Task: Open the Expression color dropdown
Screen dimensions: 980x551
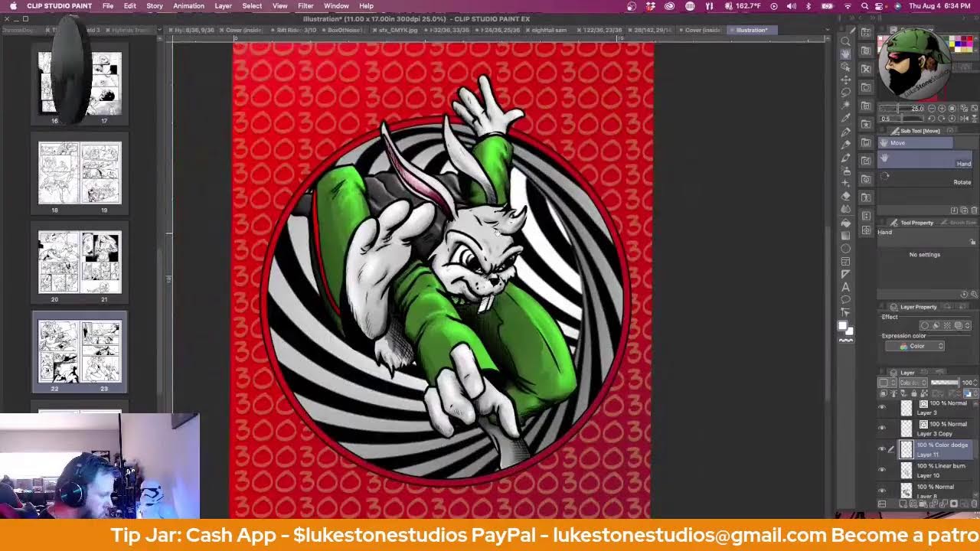Action: 915,346
